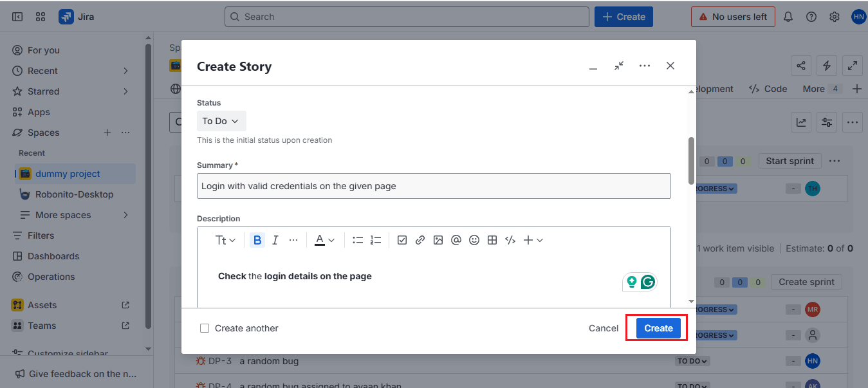This screenshot has height=388, width=868.
Task: Expand the Starred submenu arrow
Action: tap(125, 91)
